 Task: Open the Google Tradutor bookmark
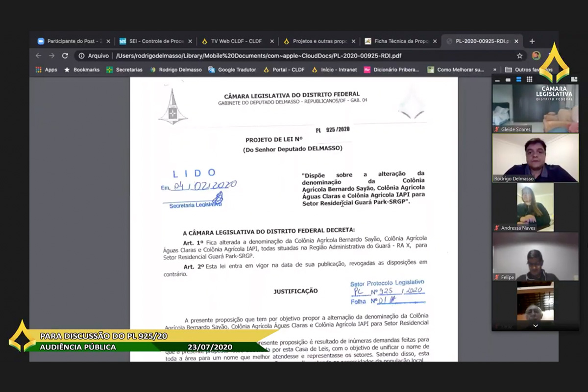[232, 70]
